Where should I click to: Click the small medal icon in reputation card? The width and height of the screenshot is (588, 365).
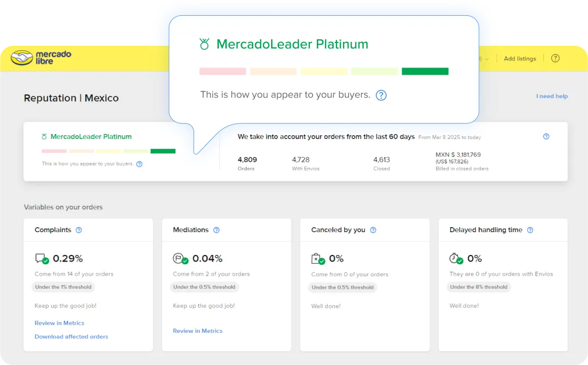[44, 137]
